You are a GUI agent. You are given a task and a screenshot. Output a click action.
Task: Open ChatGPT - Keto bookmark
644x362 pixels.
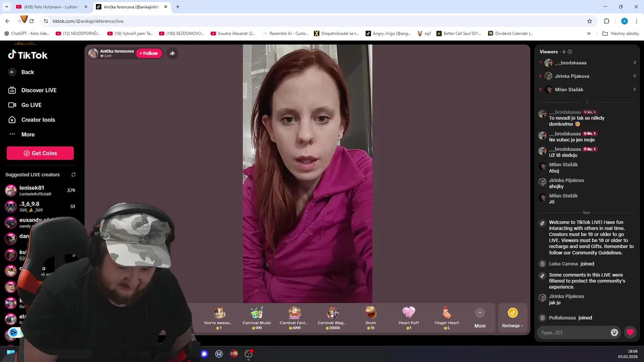point(28,34)
